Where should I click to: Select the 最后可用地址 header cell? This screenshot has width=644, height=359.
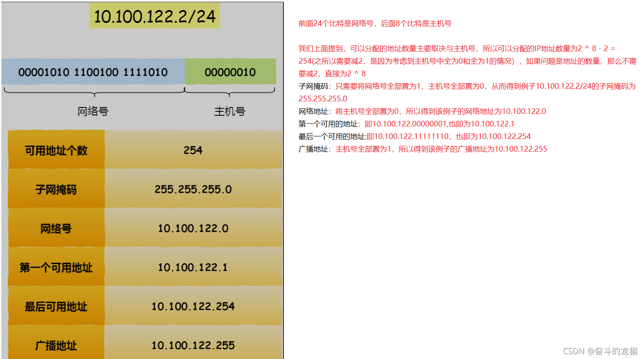[x=56, y=306]
